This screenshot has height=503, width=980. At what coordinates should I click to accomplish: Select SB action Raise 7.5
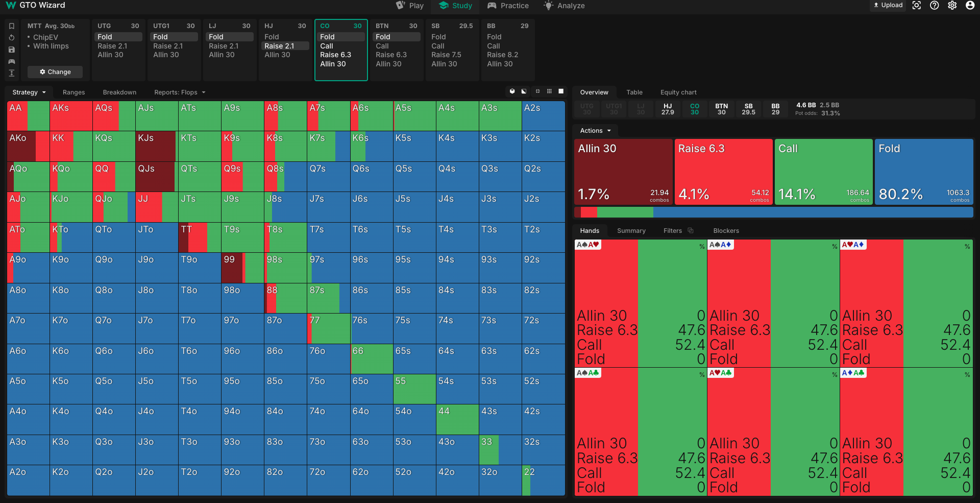452,55
